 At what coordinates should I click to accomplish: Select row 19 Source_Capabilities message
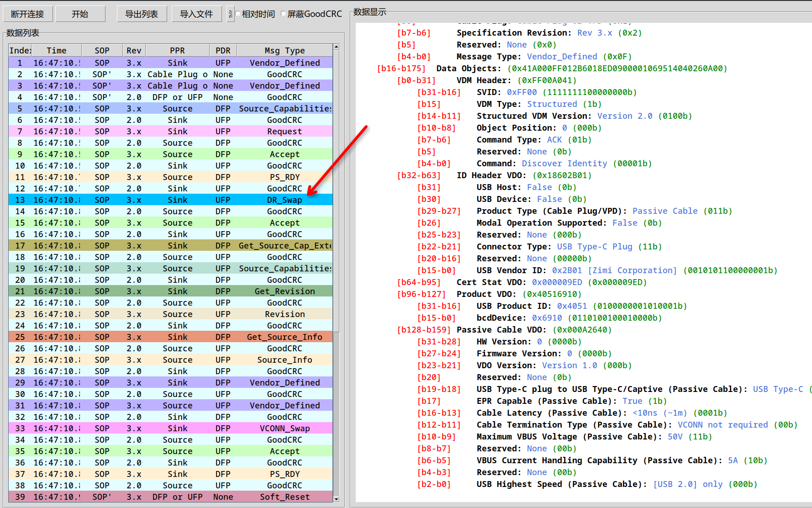170,268
